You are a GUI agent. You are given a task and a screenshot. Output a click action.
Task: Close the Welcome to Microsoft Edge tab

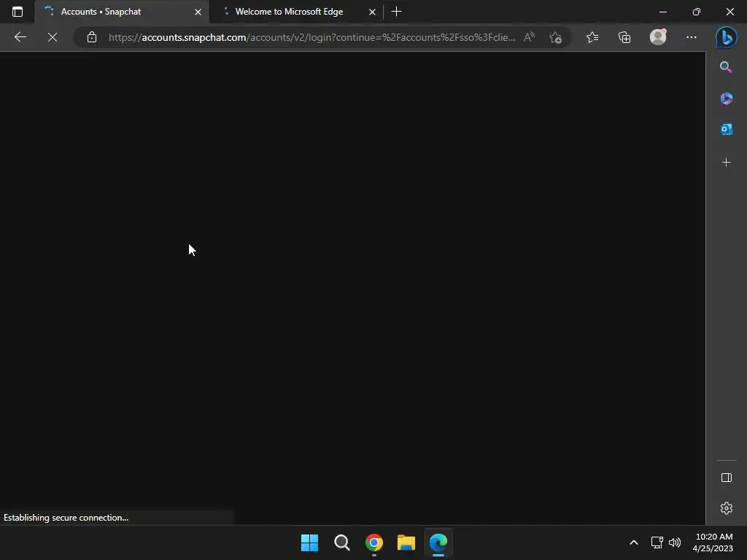(372, 12)
